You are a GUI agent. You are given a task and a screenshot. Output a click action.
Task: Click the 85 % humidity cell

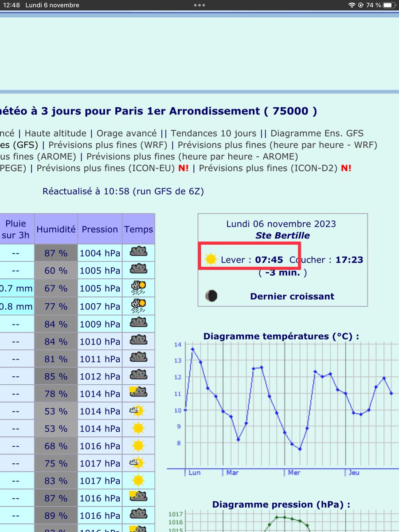(56, 376)
